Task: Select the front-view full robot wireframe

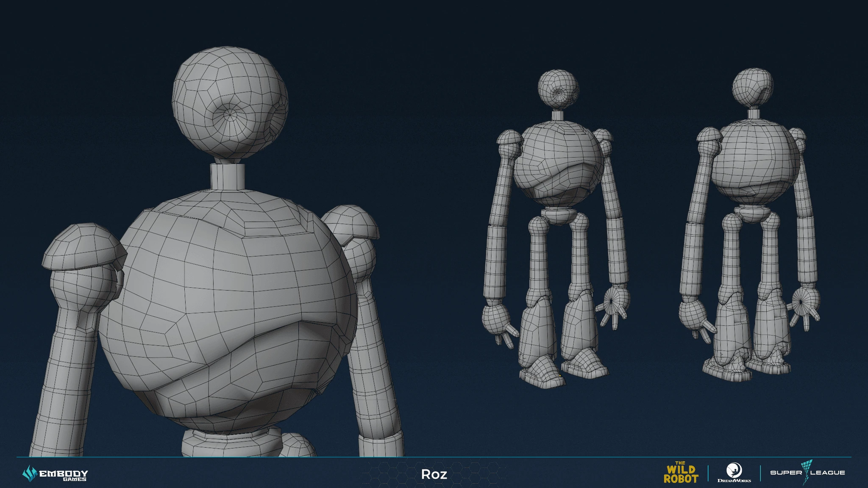Action: click(556, 228)
